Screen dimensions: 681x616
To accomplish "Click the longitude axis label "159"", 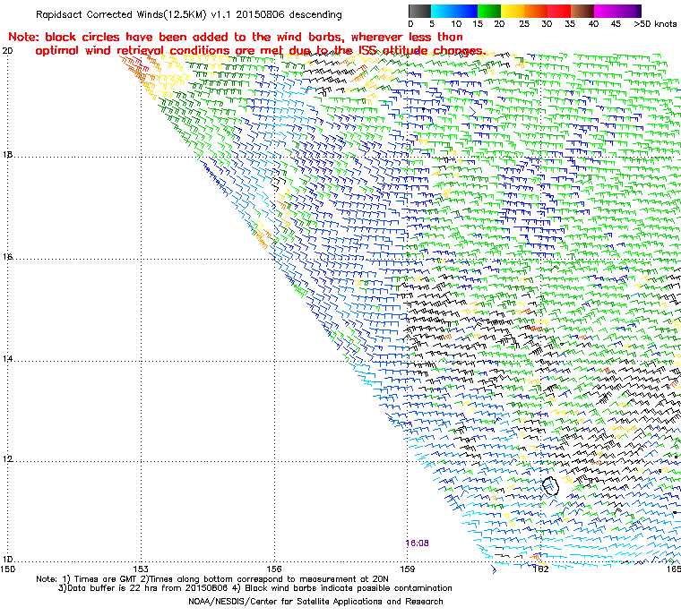I will pos(408,569).
